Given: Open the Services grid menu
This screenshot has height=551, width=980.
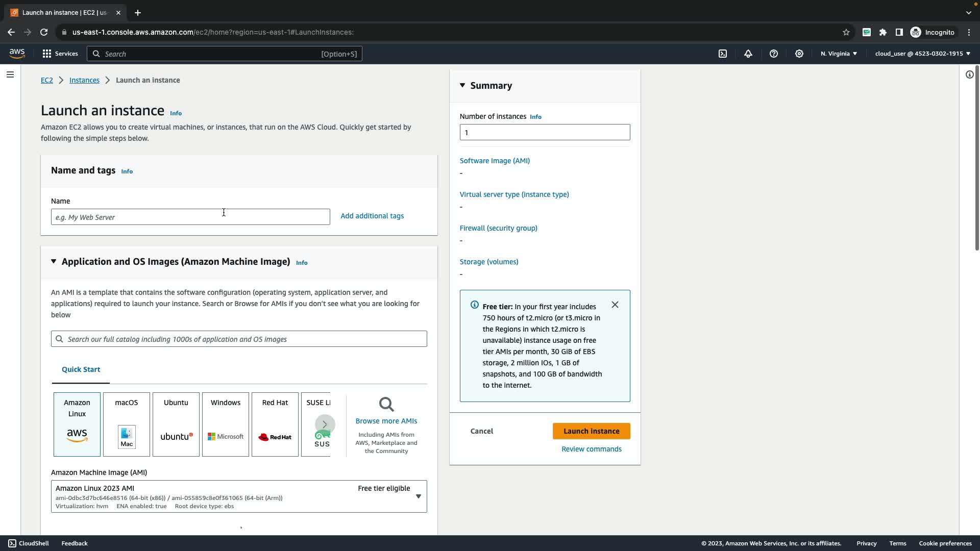Looking at the screenshot, I should [60, 54].
